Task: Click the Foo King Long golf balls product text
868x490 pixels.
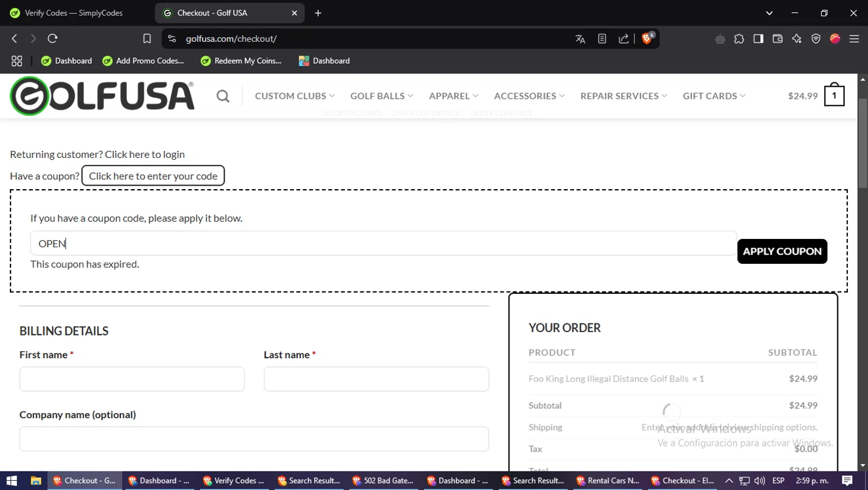Action: point(608,379)
